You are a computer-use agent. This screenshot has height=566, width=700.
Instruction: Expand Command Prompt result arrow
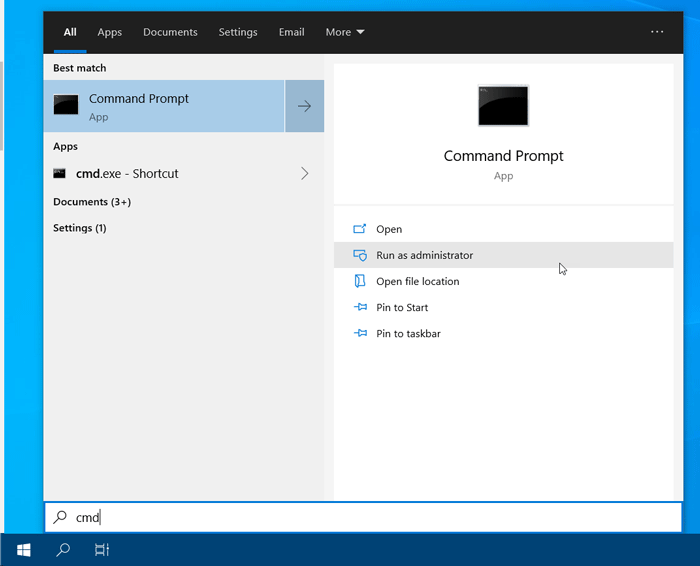(x=304, y=106)
